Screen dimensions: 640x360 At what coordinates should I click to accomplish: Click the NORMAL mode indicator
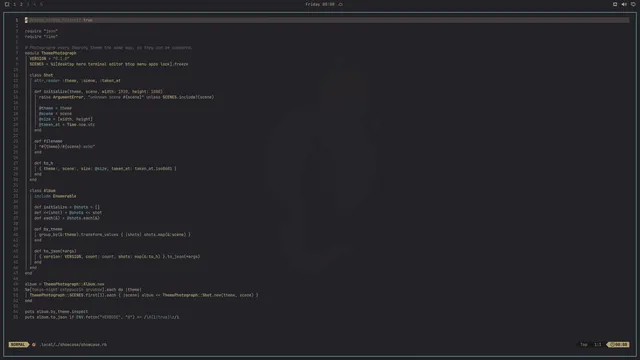pos(18,344)
